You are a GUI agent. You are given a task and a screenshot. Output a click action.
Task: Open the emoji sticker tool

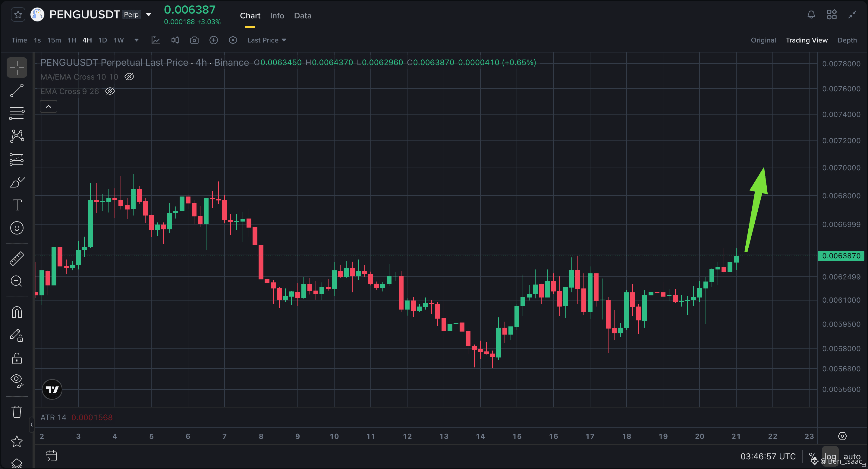pyautogui.click(x=17, y=228)
